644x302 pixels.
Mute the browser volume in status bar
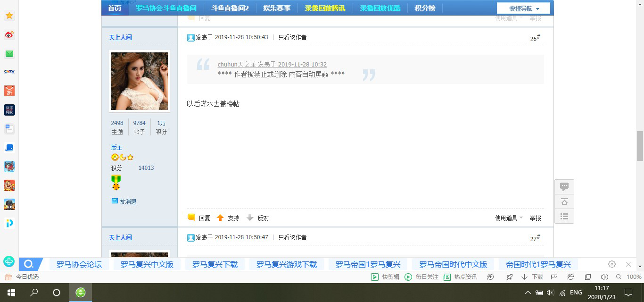604,277
